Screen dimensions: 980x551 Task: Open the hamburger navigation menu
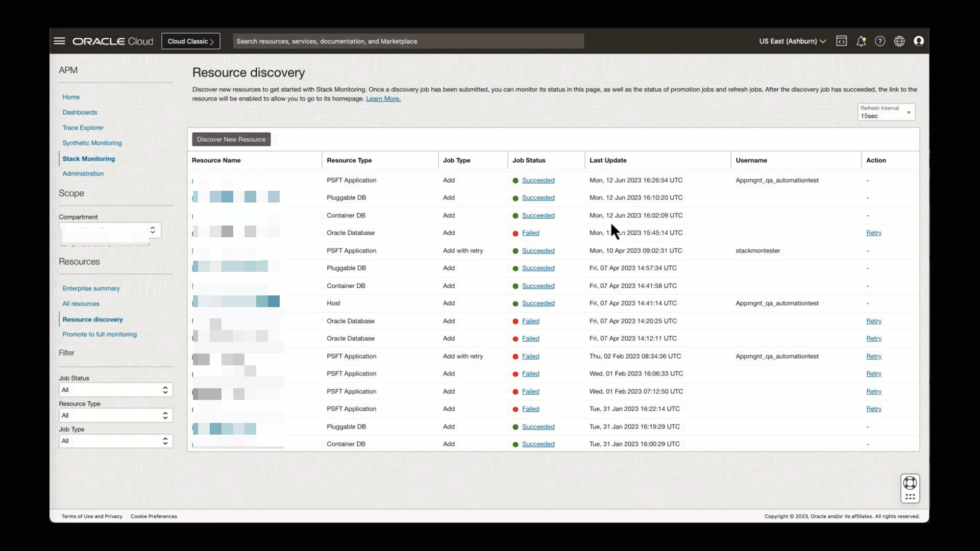pos(59,41)
